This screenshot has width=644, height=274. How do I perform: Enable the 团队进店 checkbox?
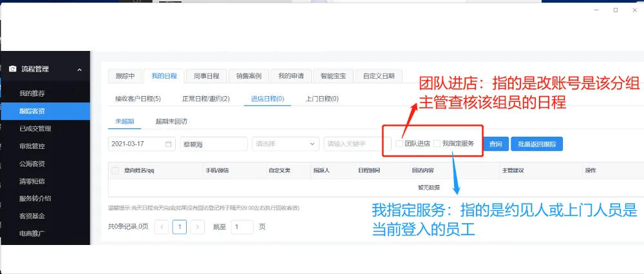click(399, 144)
